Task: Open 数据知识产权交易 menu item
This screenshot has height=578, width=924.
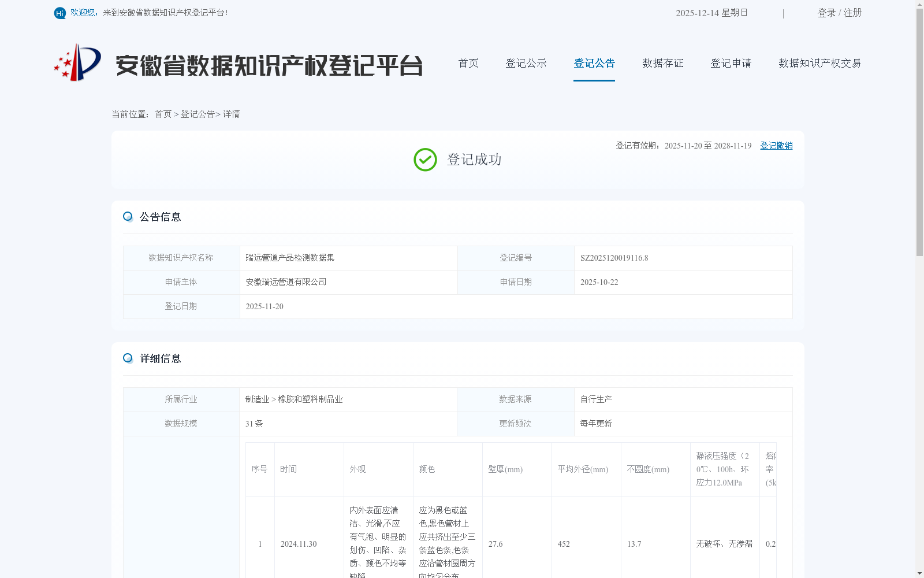Action: [x=820, y=63]
